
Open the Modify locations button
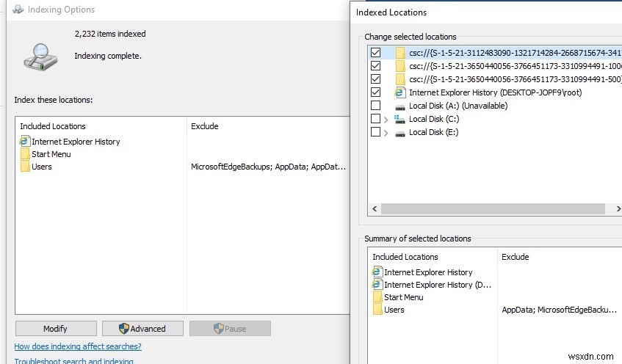56,328
